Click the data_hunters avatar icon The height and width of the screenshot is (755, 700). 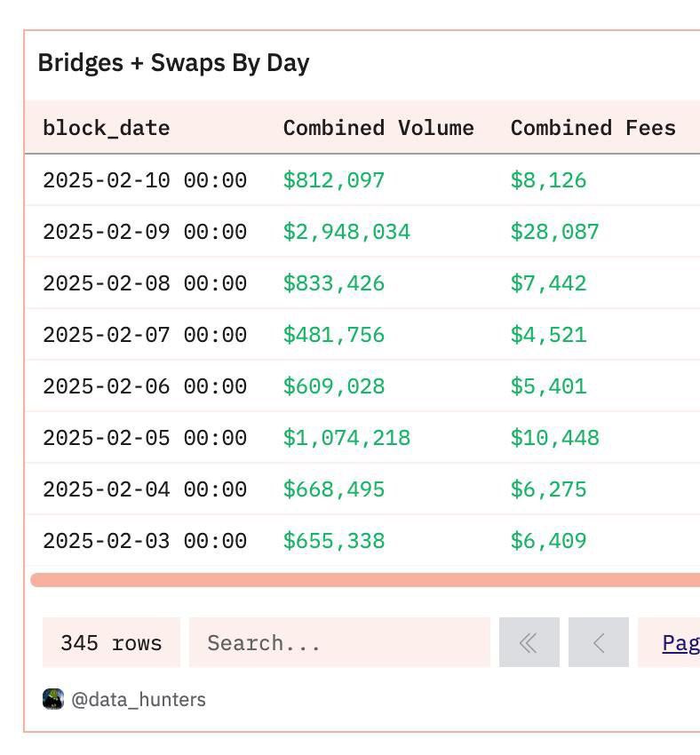53,699
